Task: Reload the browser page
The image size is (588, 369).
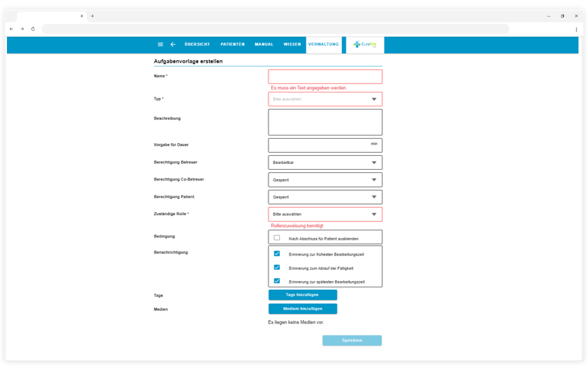Action: (x=33, y=29)
